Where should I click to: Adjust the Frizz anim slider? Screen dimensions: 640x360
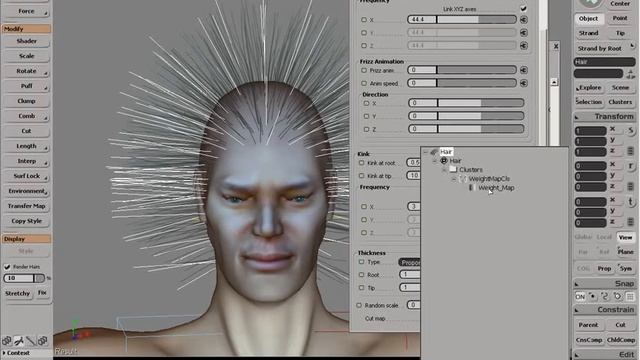(462, 70)
